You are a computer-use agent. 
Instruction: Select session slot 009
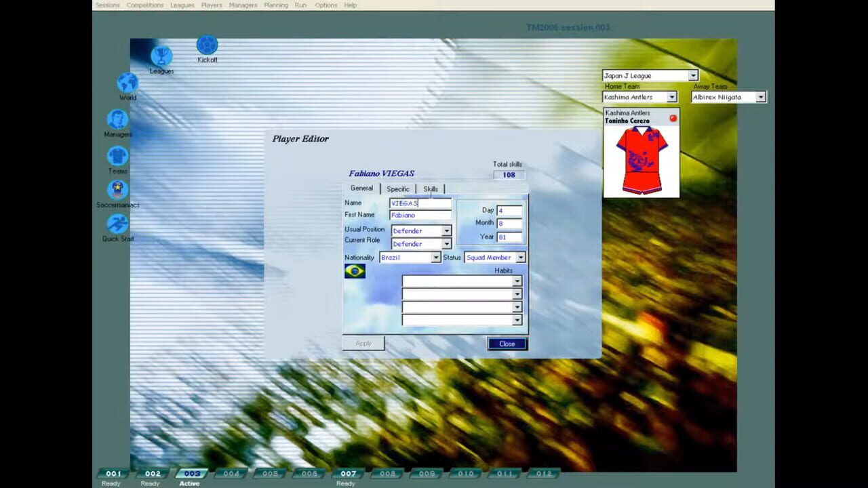[x=427, y=474]
